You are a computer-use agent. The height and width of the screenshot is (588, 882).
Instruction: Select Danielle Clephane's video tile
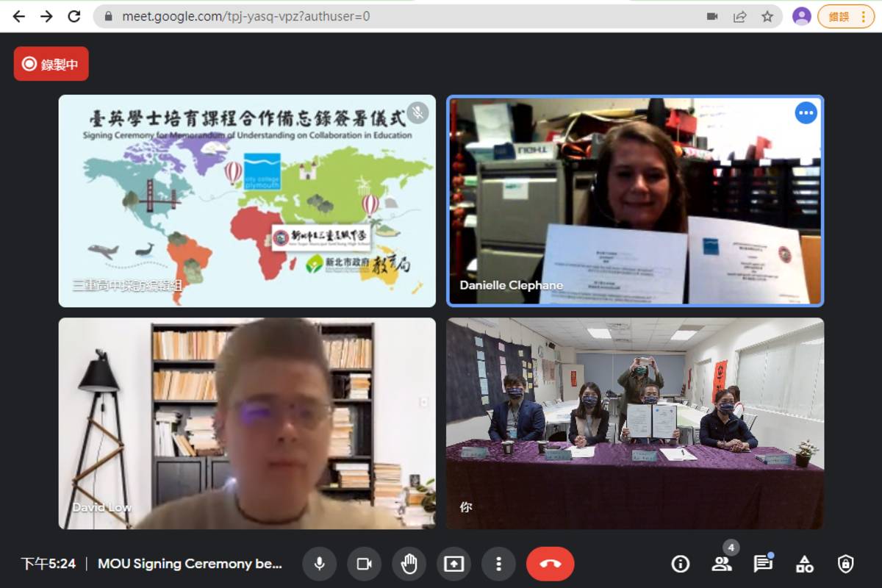tap(636, 201)
